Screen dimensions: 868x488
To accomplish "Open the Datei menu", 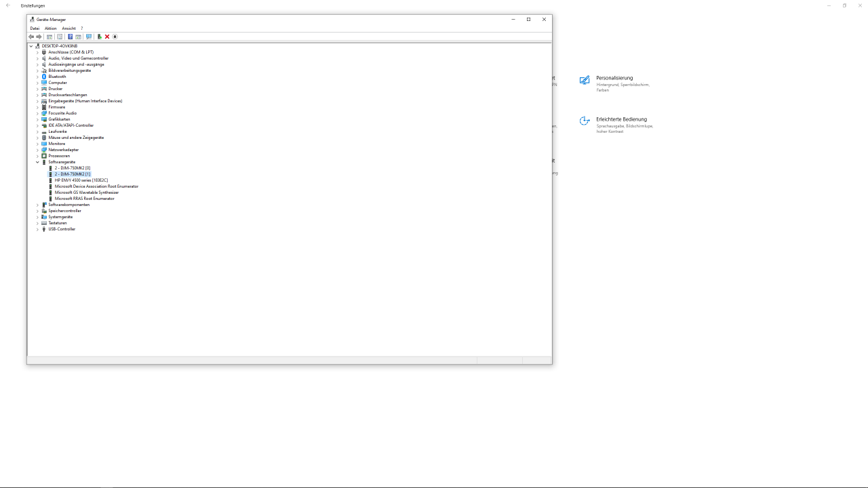I will coord(35,28).
